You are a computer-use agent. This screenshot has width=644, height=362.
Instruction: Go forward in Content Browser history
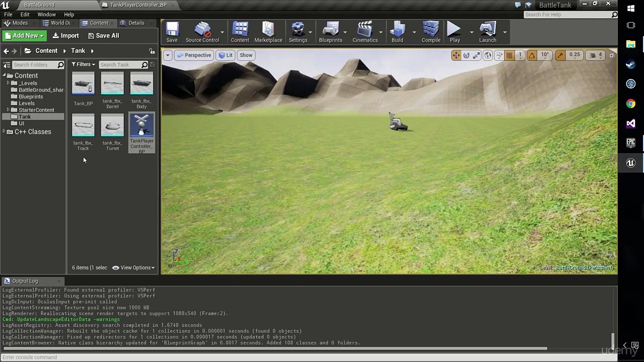click(15, 51)
